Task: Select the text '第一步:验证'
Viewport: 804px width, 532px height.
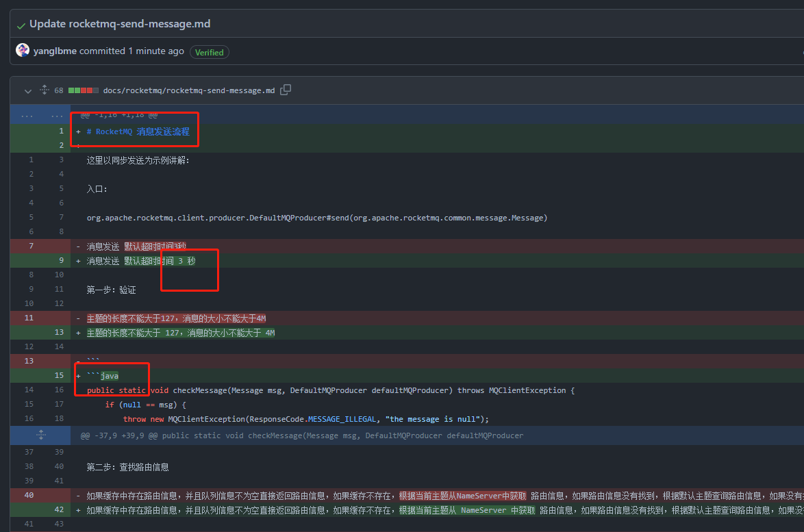Action: [x=111, y=290]
